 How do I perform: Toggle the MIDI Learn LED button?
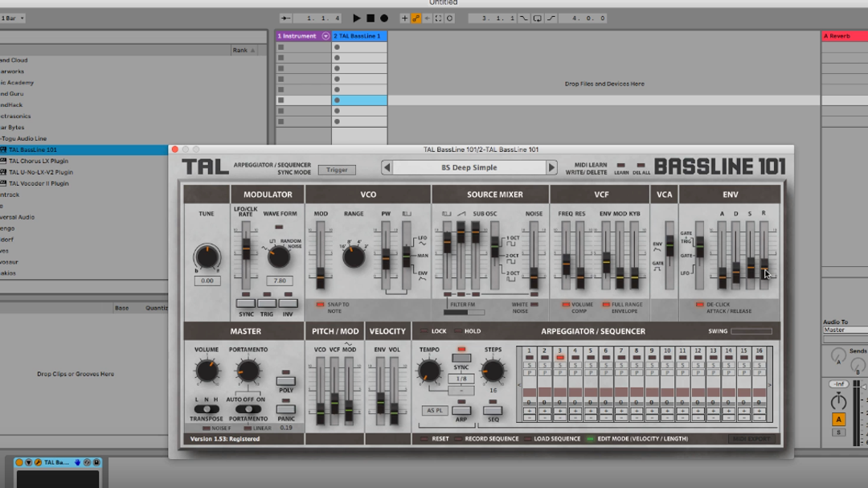click(x=620, y=165)
